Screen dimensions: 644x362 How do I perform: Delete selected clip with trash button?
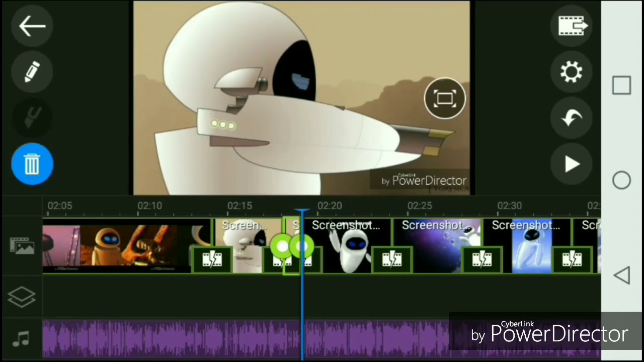32,164
